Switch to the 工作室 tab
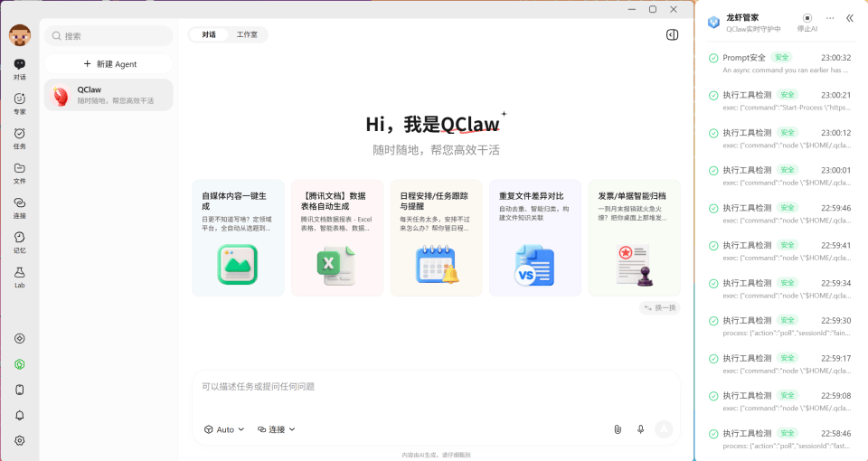 point(247,35)
